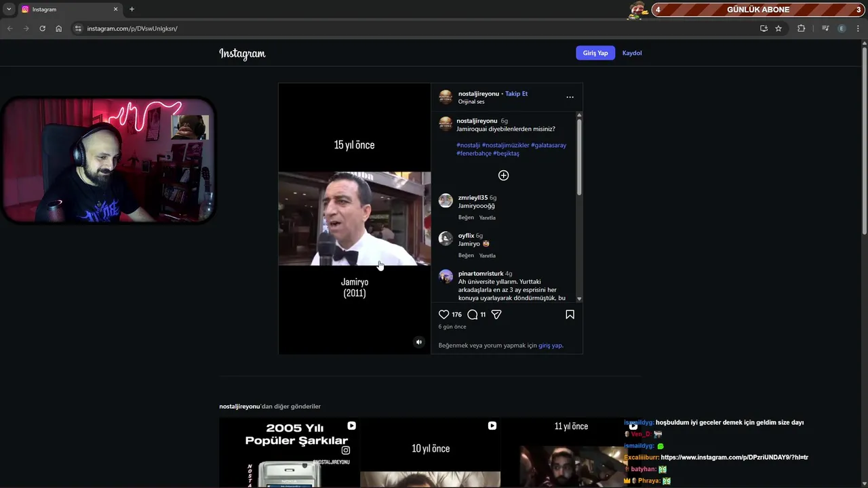Open pinartomristurk commenter profile
Image resolution: width=868 pixels, height=488 pixels.
(481, 274)
